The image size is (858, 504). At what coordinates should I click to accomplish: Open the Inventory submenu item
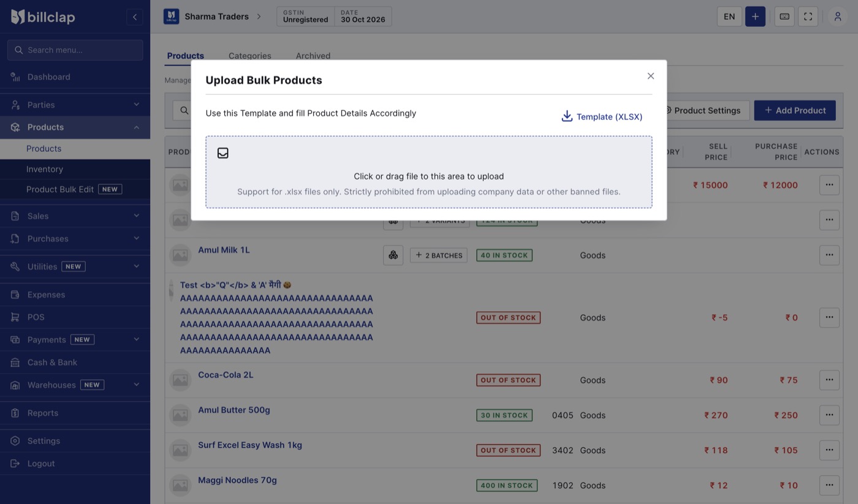(75, 169)
